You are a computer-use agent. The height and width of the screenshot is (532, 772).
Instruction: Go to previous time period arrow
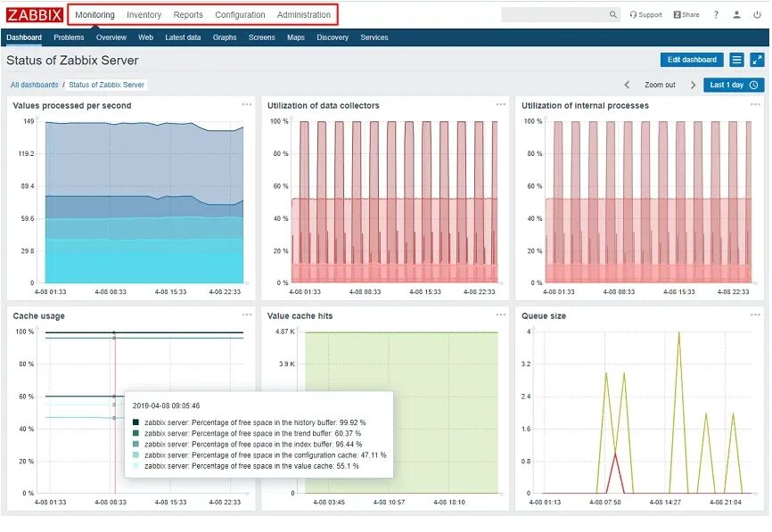tap(627, 85)
